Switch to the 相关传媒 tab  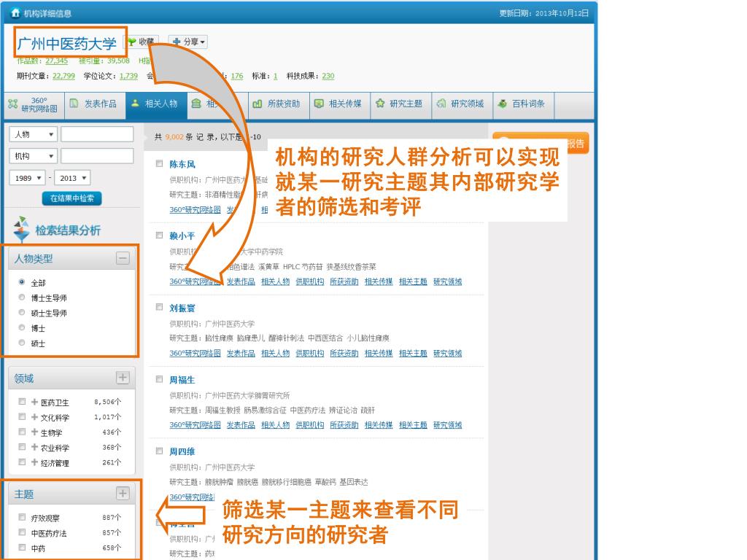click(340, 104)
